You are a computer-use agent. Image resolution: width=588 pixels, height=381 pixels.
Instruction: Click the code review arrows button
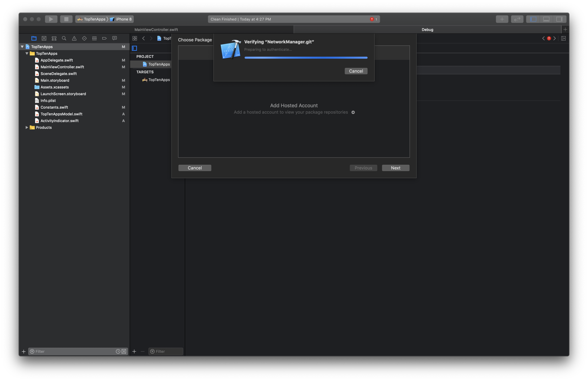pyautogui.click(x=517, y=19)
